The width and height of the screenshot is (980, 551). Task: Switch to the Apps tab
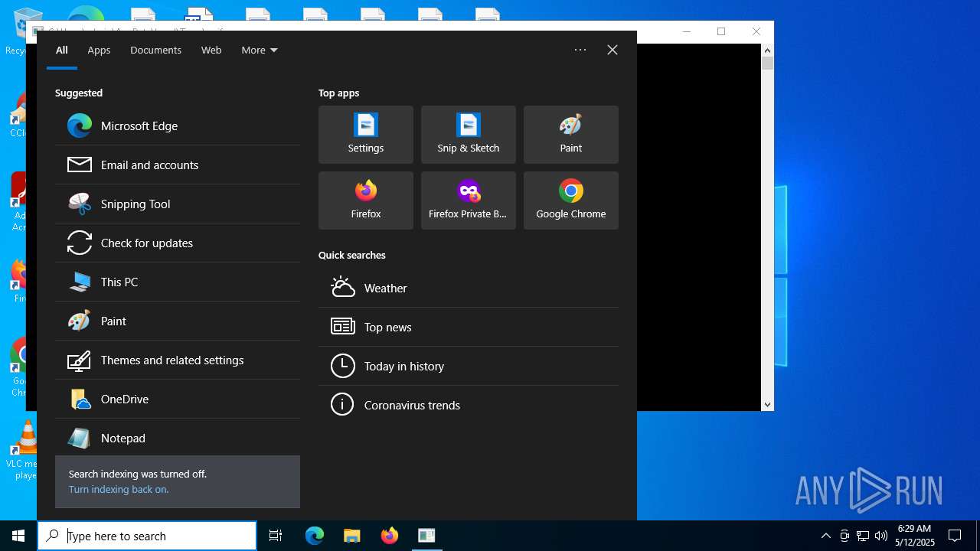click(99, 50)
